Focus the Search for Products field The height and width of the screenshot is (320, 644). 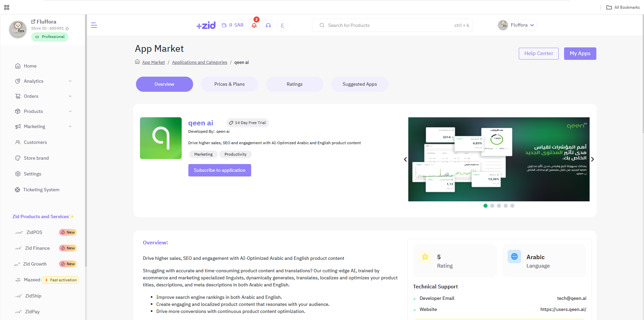click(393, 25)
